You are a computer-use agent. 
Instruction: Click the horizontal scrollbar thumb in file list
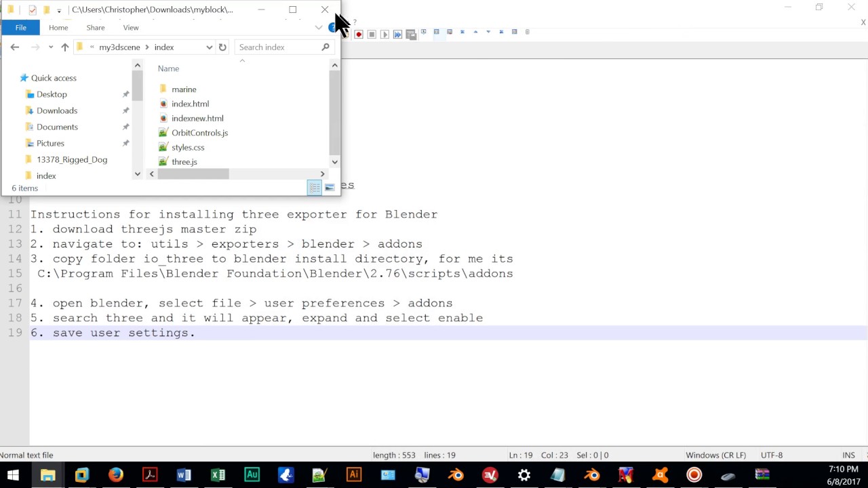(x=193, y=174)
